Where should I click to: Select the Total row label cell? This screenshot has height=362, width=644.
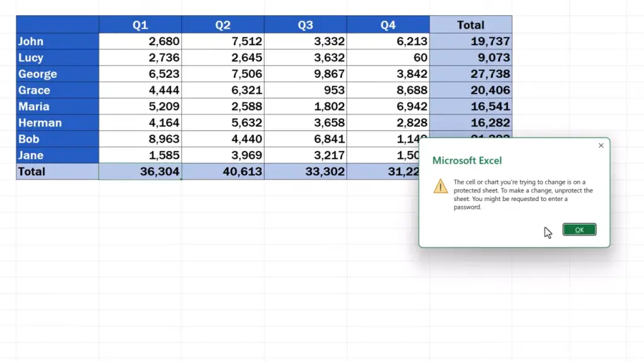coord(57,172)
